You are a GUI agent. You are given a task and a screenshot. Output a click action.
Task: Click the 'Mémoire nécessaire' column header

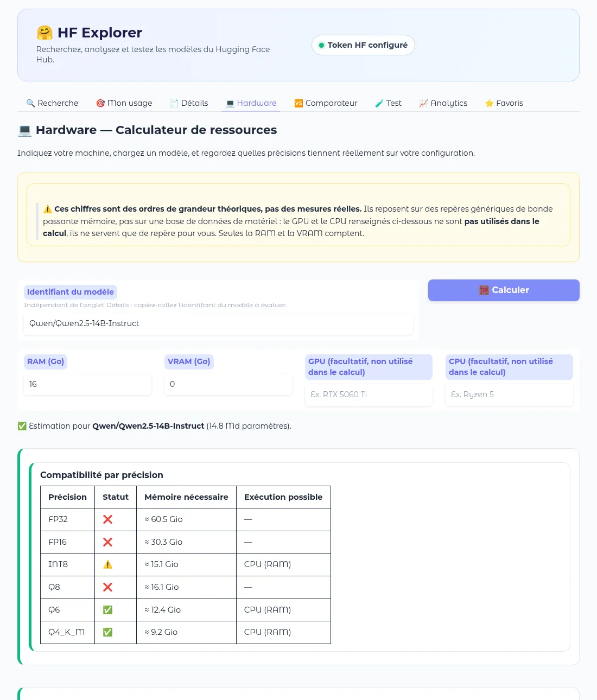point(186,497)
